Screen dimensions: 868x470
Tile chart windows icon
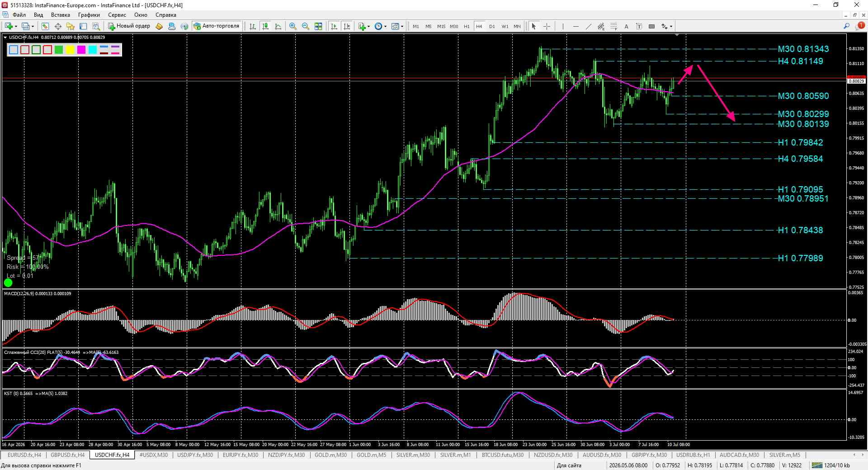click(318, 26)
